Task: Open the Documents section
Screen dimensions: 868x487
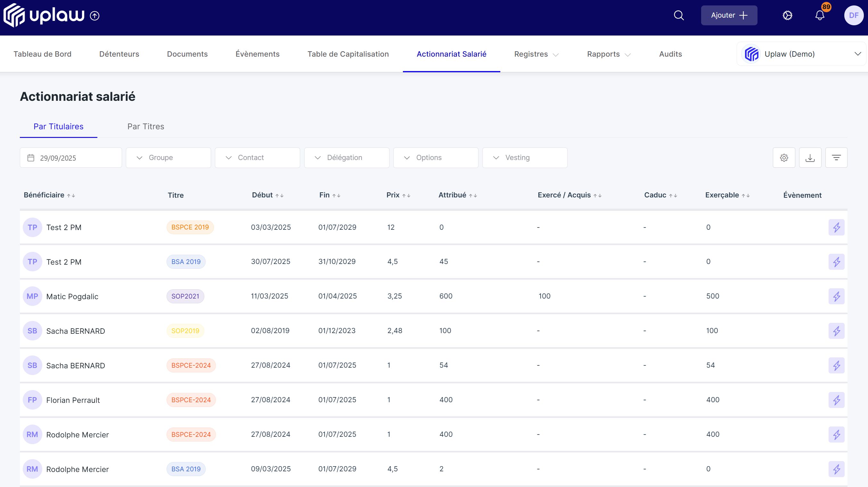Action: [x=187, y=54]
